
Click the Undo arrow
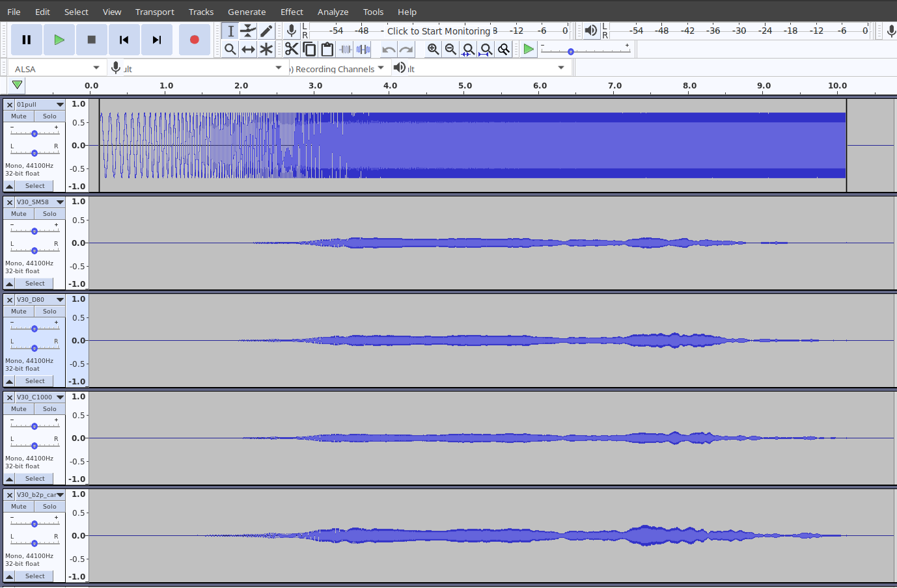coord(389,49)
